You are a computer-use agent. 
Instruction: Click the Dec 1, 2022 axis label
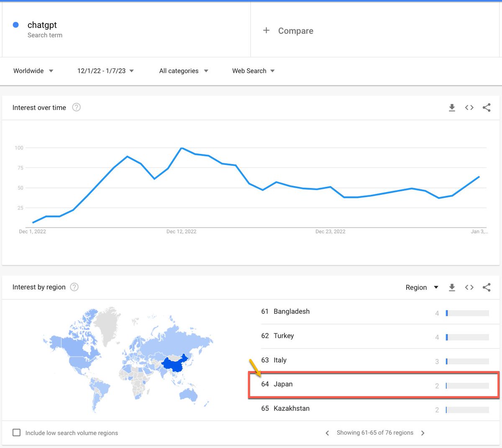[x=33, y=231]
